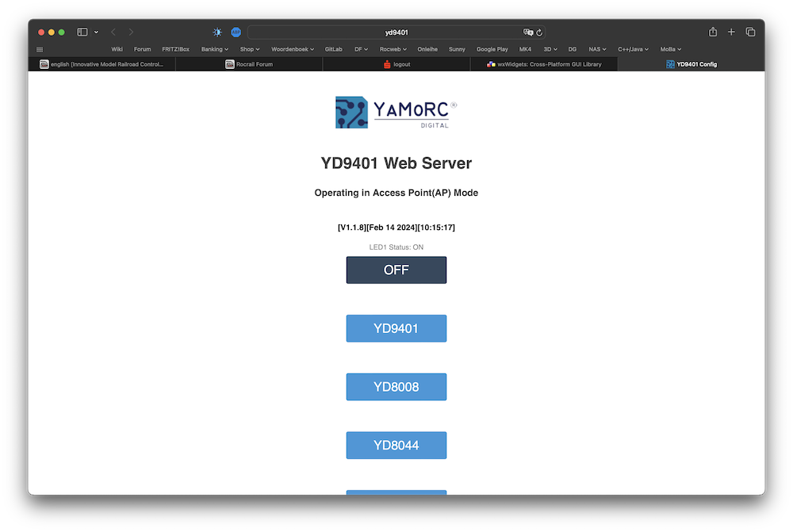
Task: Open the YD8044 device button
Action: tap(396, 445)
